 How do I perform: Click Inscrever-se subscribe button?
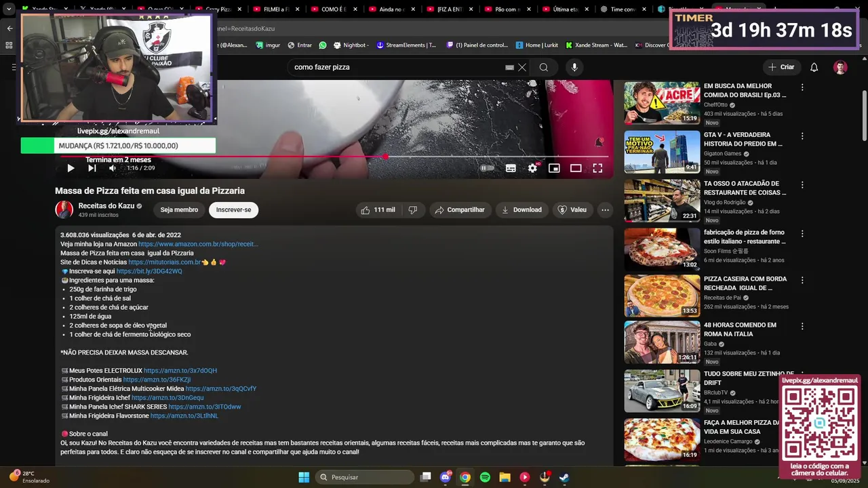233,210
